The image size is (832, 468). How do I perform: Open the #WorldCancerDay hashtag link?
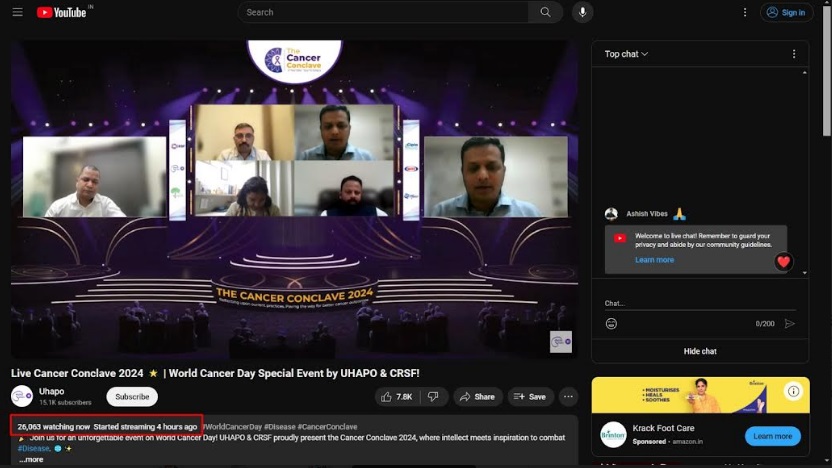click(x=232, y=427)
